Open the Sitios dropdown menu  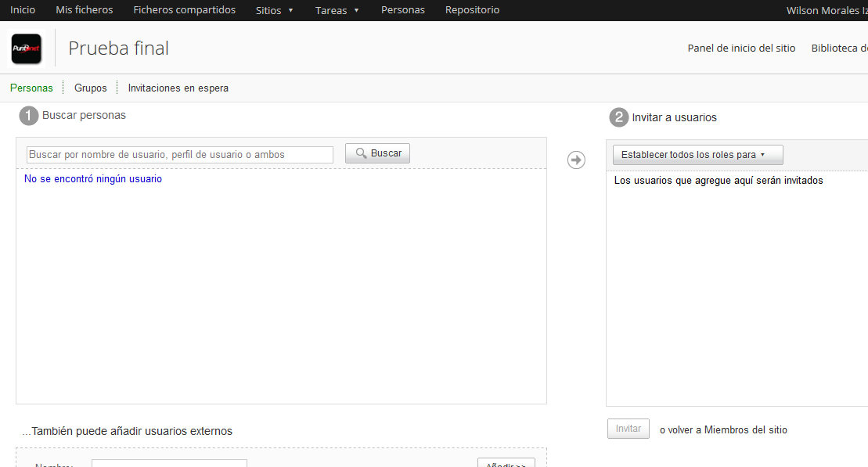point(275,10)
